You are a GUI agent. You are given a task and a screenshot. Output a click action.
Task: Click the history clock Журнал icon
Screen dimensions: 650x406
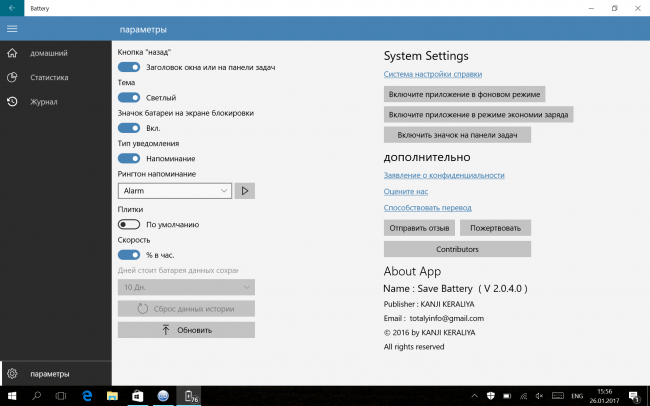12,102
